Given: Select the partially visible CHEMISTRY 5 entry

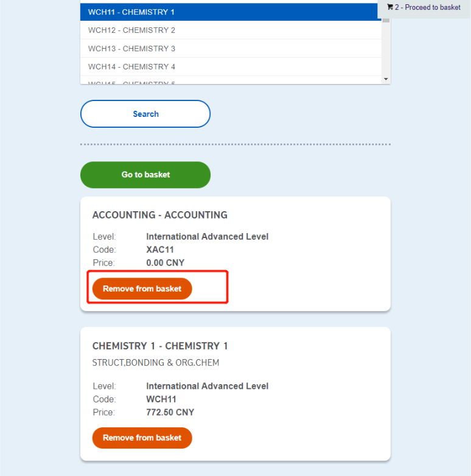Looking at the screenshot, I should coord(231,81).
